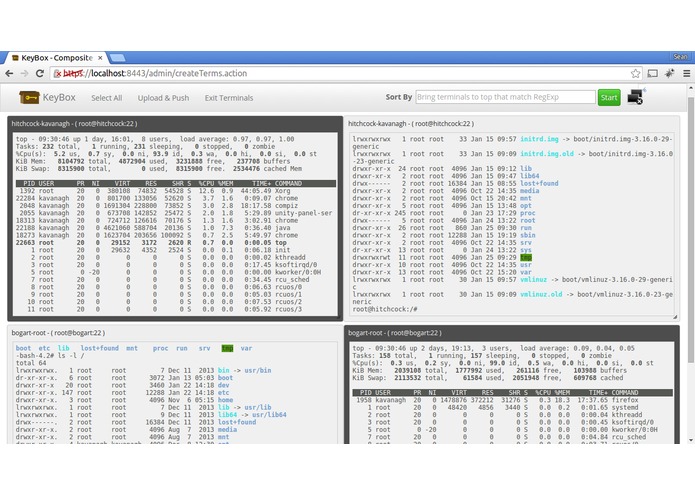Click the bin -> usr/bin entry in bogart listing
This screenshot has width=695, height=494.
pos(244,370)
